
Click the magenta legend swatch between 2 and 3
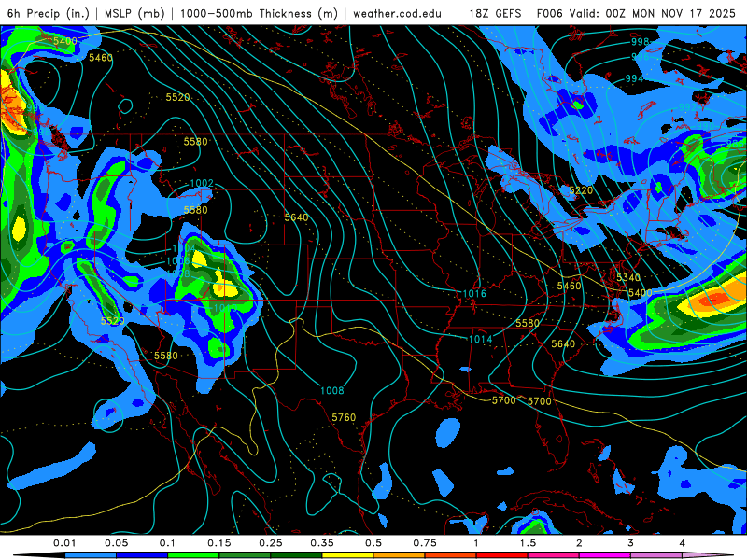click(604, 555)
